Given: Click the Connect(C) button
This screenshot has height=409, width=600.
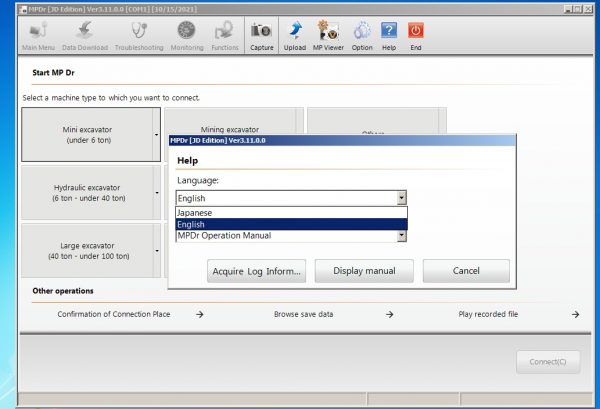Looking at the screenshot, I should point(548,362).
